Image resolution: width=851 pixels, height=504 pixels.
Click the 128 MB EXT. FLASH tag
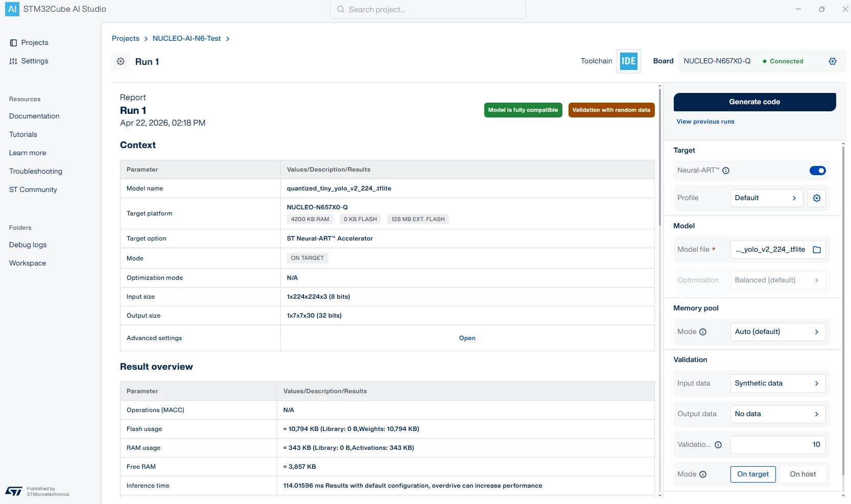point(418,220)
